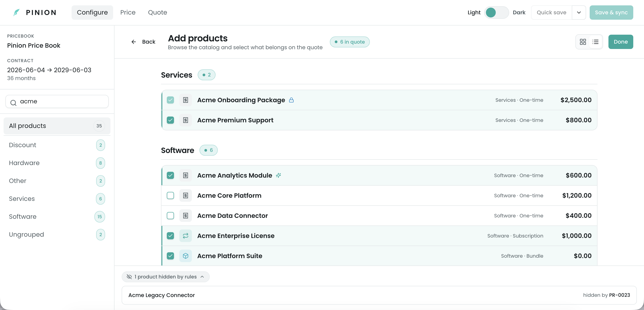Uncheck Acme Analytics Module
The height and width of the screenshot is (310, 644).
[x=170, y=175]
